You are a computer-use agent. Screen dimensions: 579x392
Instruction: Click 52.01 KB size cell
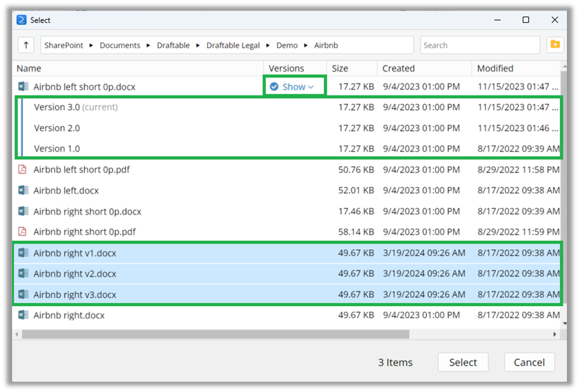pos(356,191)
